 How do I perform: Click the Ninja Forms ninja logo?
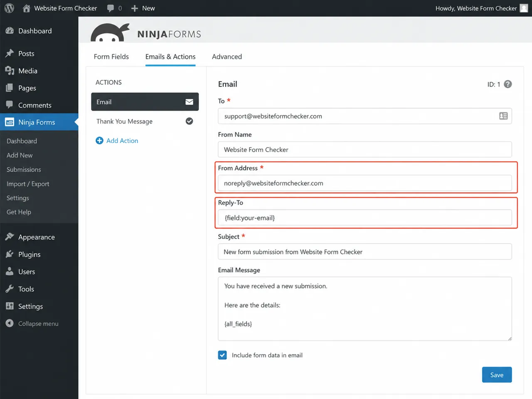point(110,33)
